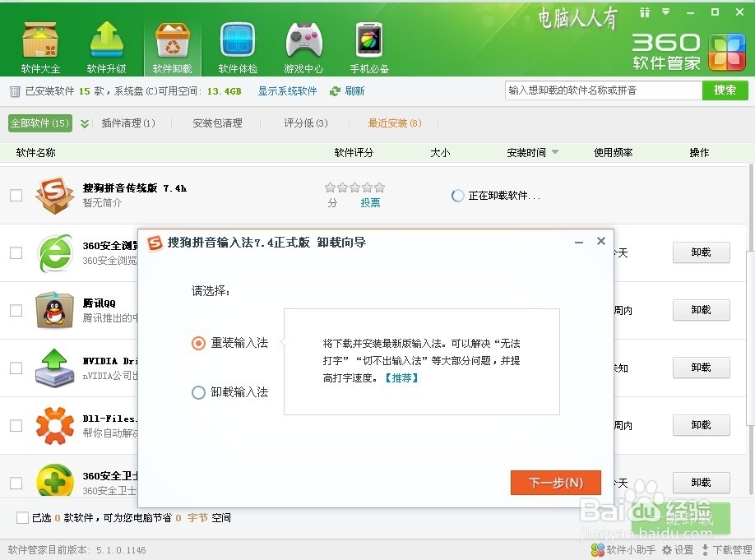
Task: Click the 卸载 button for NVIDIA
Action: [701, 368]
